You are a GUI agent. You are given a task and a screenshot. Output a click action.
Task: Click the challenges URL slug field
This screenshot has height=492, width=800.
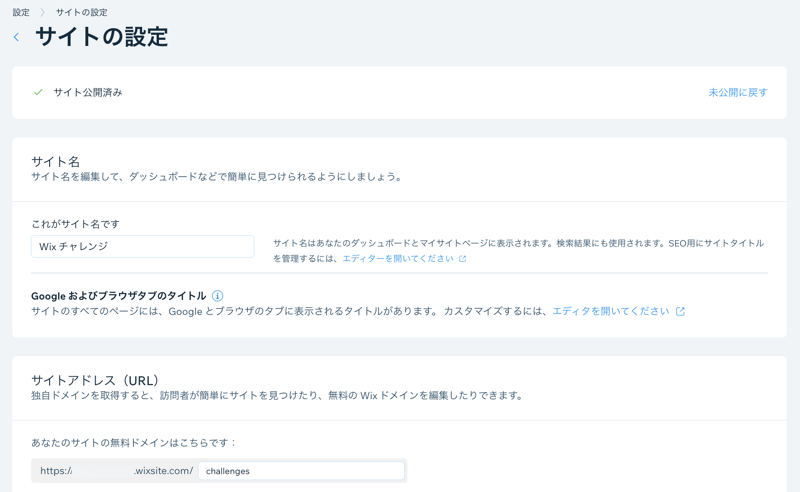click(x=301, y=471)
